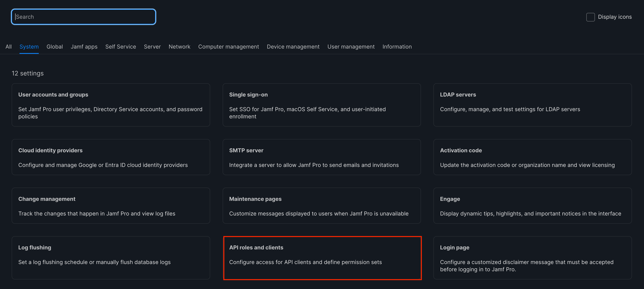Open the Information tab
644x289 pixels.
click(397, 47)
